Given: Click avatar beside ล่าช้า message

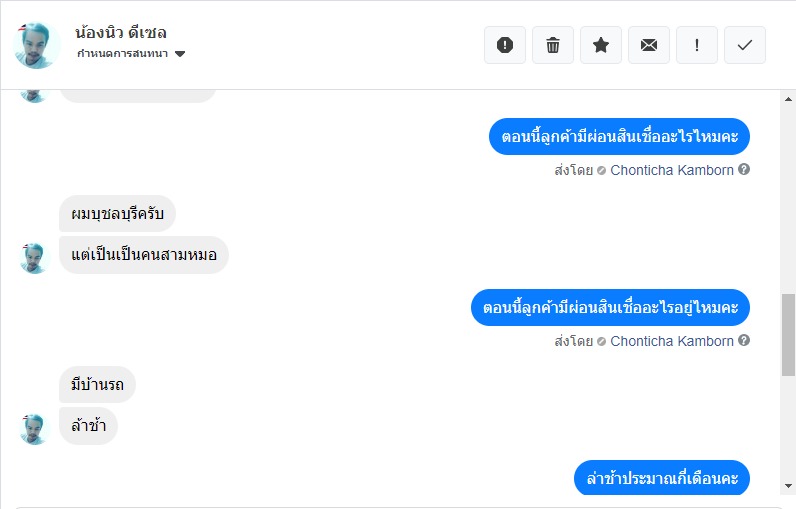Looking at the screenshot, I should [35, 428].
